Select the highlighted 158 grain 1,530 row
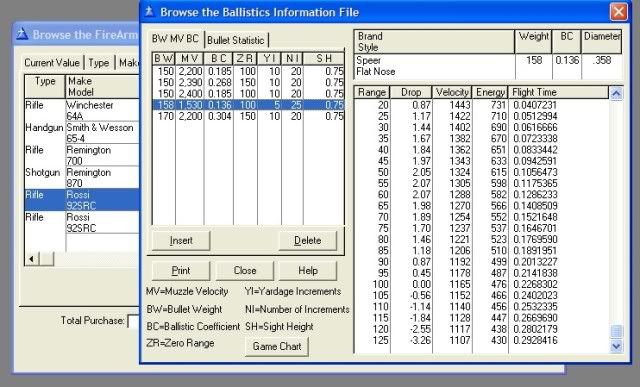 [x=249, y=105]
